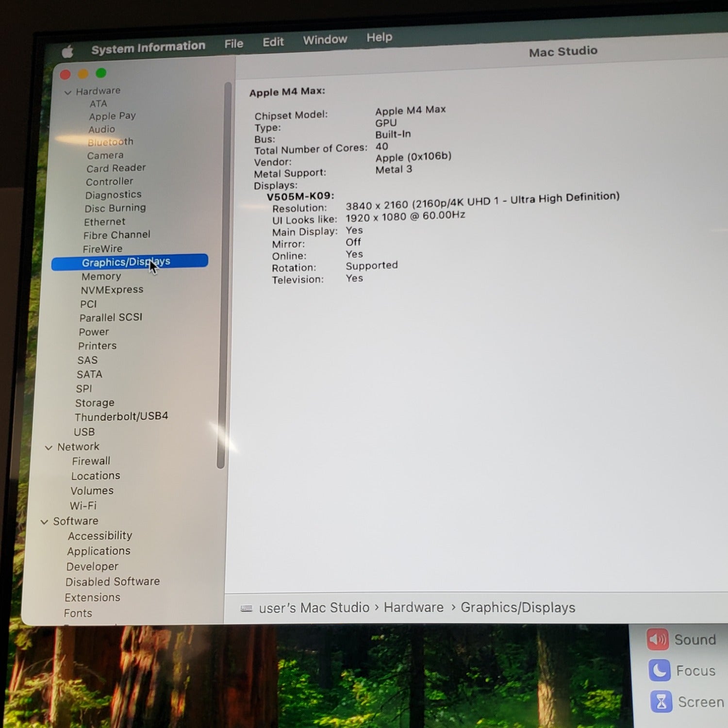Select Developer under Software
Viewport: 728px width, 728px height.
[92, 566]
